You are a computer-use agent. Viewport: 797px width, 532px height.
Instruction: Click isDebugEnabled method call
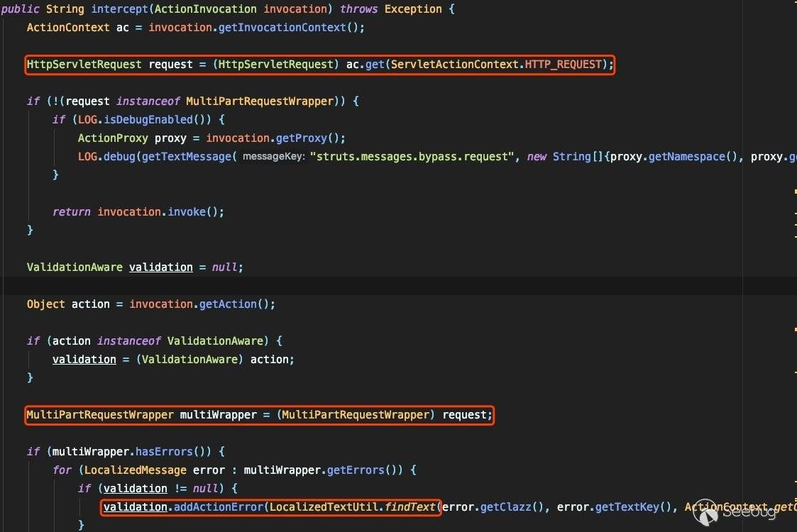[148, 119]
